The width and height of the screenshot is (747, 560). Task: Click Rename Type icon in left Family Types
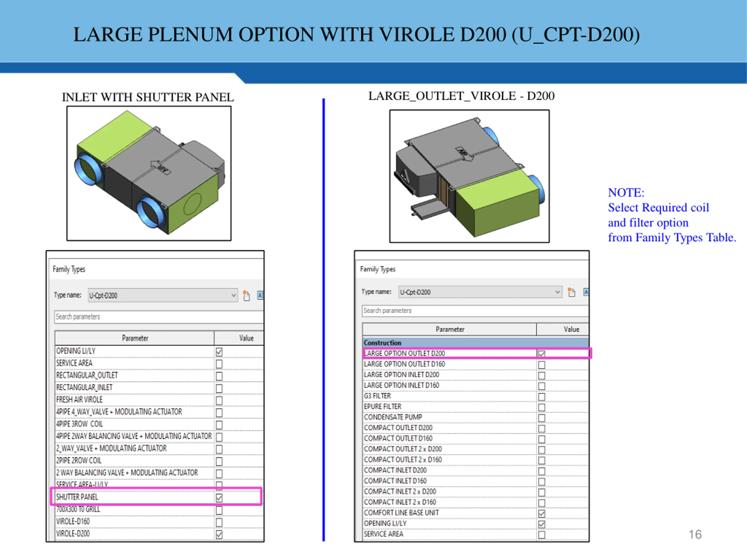(260, 295)
